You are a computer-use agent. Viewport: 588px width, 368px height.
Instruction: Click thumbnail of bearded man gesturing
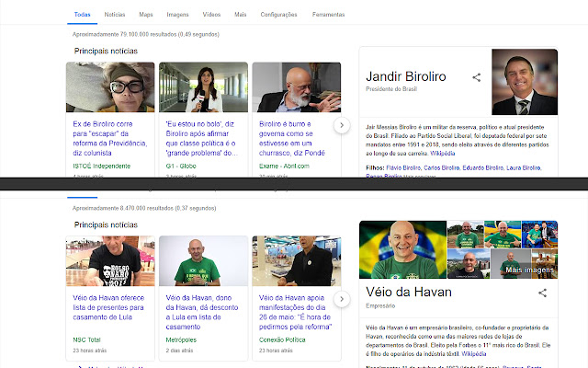click(297, 87)
